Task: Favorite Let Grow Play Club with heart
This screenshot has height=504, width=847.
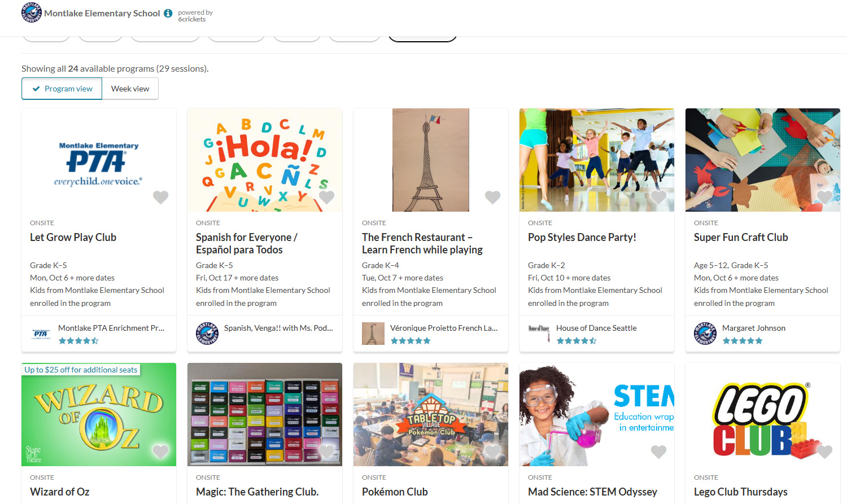Action: pyautogui.click(x=161, y=197)
